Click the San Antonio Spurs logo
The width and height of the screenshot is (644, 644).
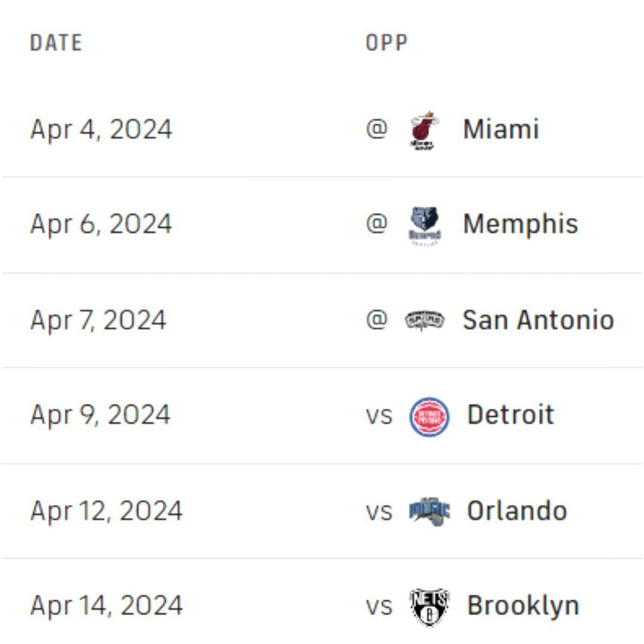pos(425,320)
